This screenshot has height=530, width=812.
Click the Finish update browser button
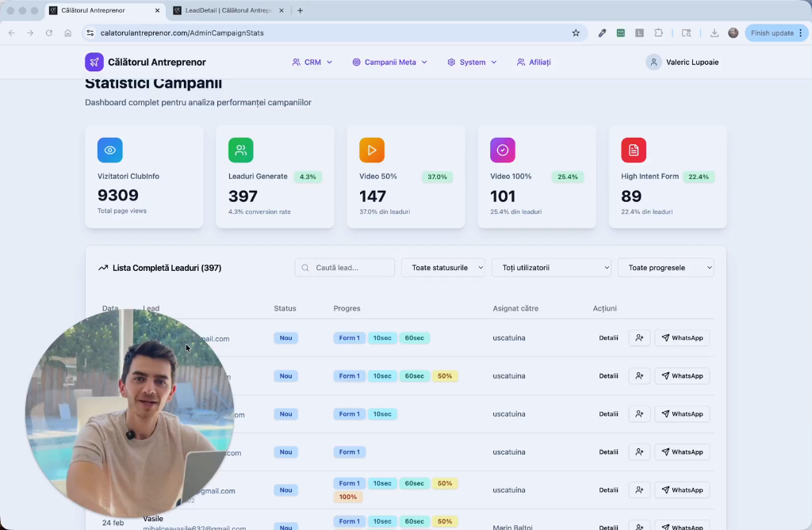(776, 33)
